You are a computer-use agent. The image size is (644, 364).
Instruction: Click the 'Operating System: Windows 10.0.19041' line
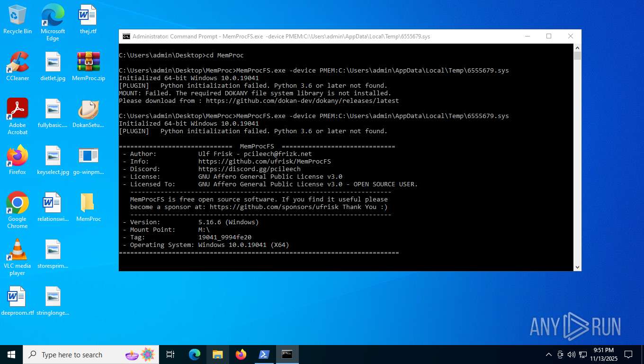point(206,245)
